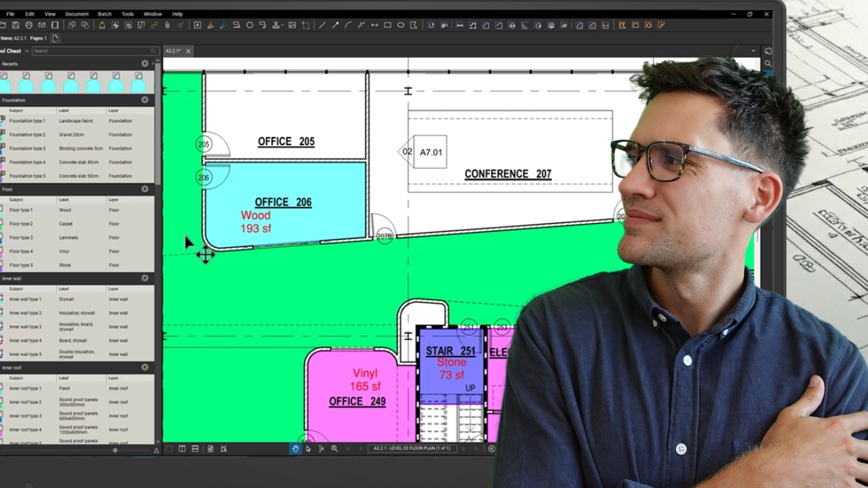The image size is (868, 488).
Task: Open the Help menu
Action: (177, 14)
